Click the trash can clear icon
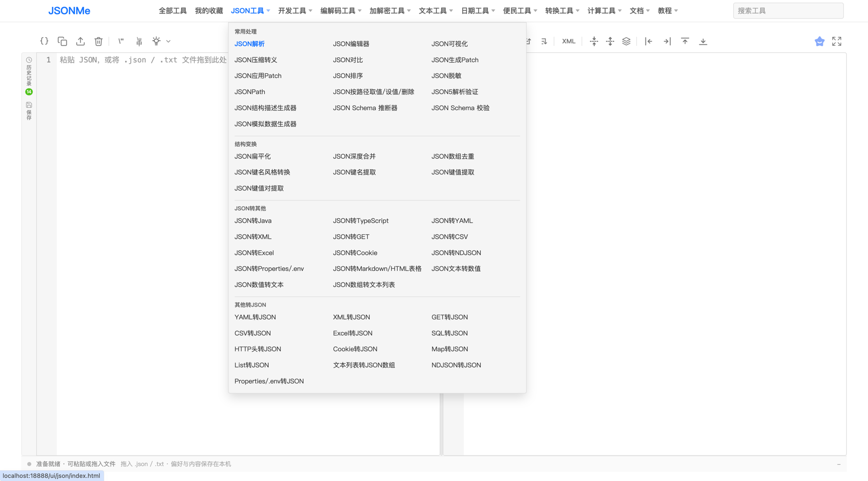The height and width of the screenshot is (481, 868). pyautogui.click(x=98, y=41)
